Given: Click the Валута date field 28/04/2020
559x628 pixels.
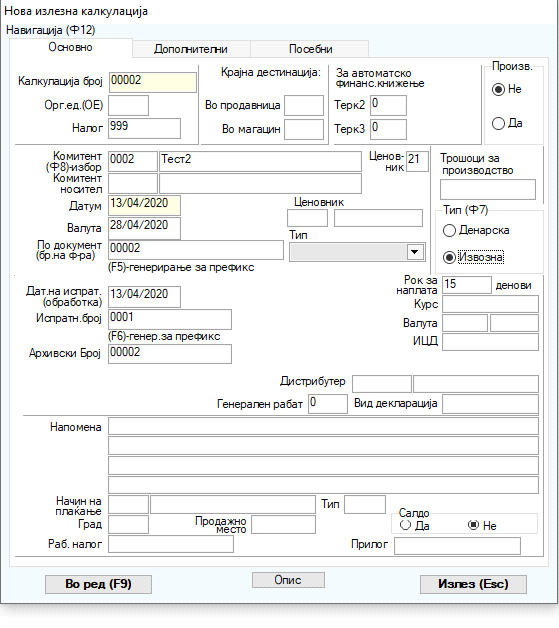Looking at the screenshot, I should (145, 228).
